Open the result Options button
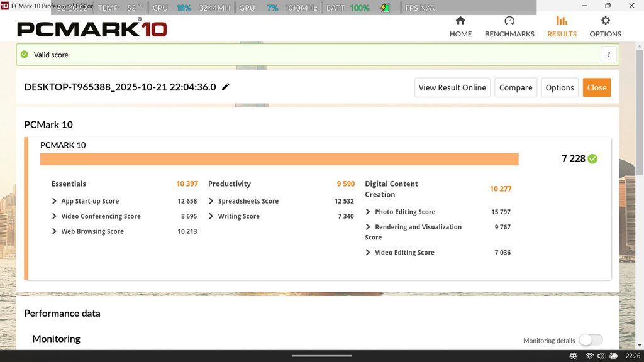The image size is (644, 362). [x=559, y=88]
